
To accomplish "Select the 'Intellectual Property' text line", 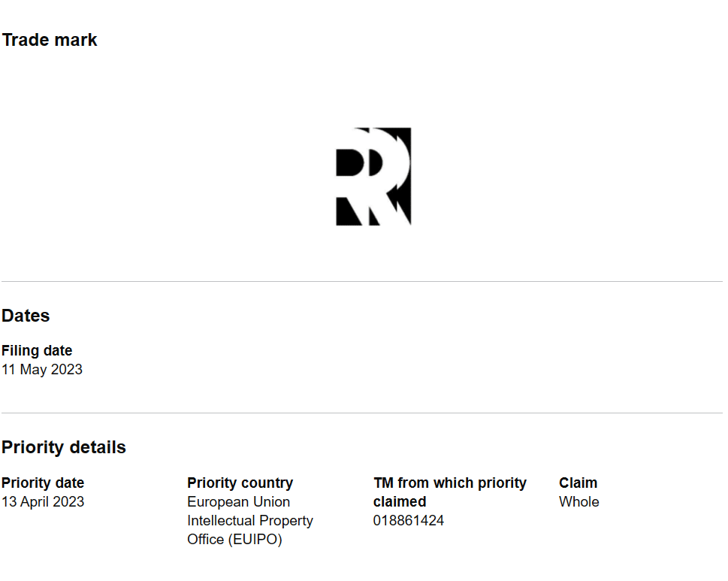I will tap(249, 521).
